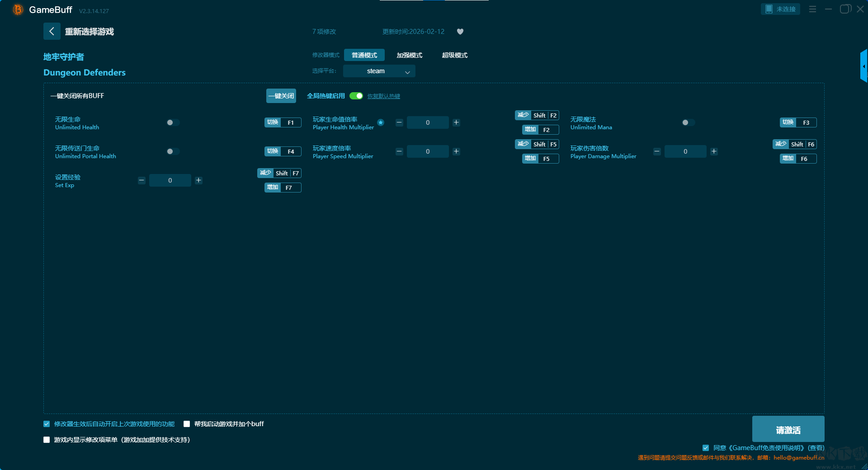Enable Unlimited Mana switch
The width and height of the screenshot is (868, 470).
point(688,122)
